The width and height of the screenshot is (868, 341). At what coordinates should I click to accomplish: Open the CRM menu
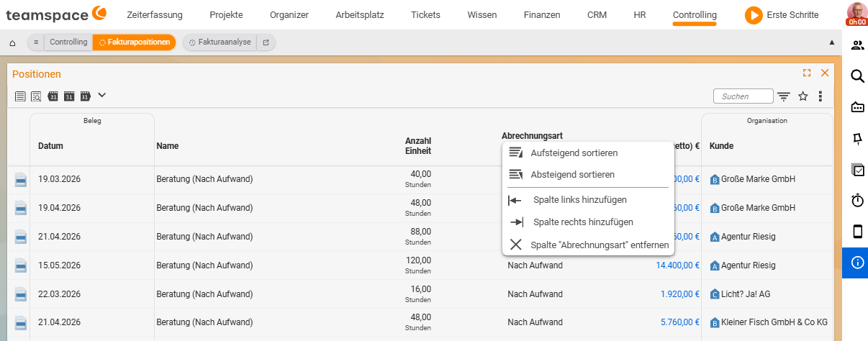(597, 14)
